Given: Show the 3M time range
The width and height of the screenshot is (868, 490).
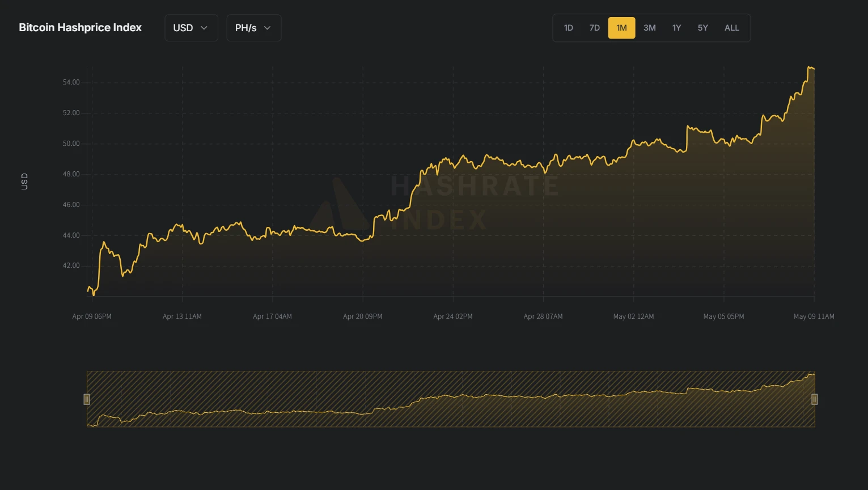Looking at the screenshot, I should pyautogui.click(x=649, y=28).
